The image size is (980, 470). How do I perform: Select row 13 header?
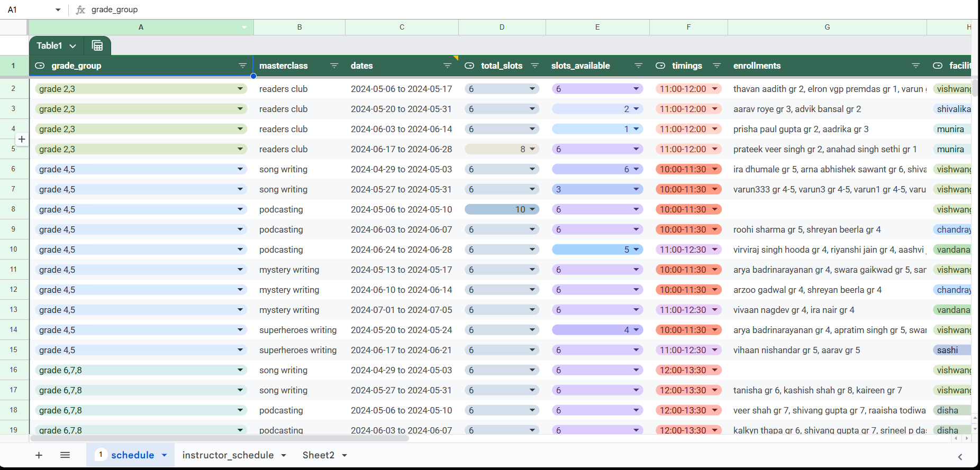(14, 310)
